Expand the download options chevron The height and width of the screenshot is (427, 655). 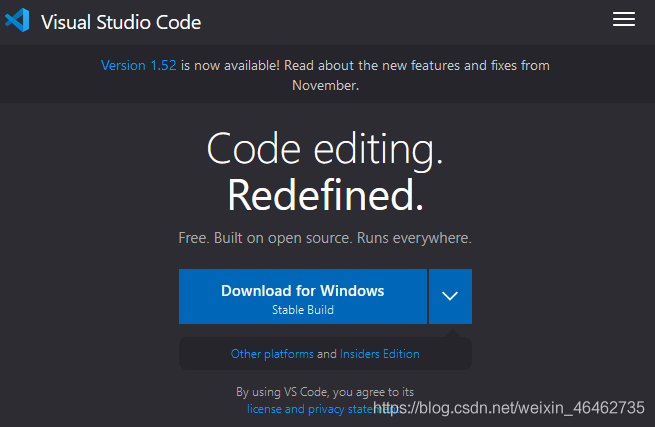450,296
